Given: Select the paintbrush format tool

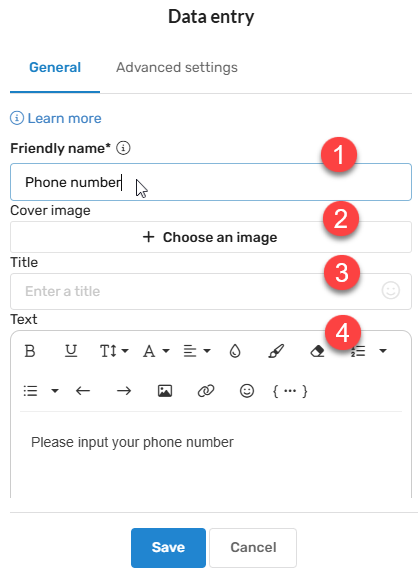Looking at the screenshot, I should point(276,351).
